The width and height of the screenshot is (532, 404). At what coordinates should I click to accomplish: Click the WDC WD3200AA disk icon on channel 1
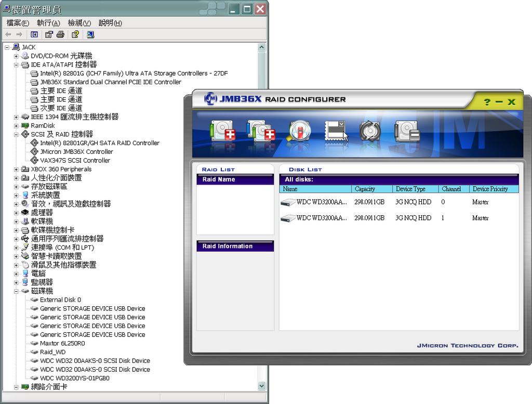click(x=288, y=218)
